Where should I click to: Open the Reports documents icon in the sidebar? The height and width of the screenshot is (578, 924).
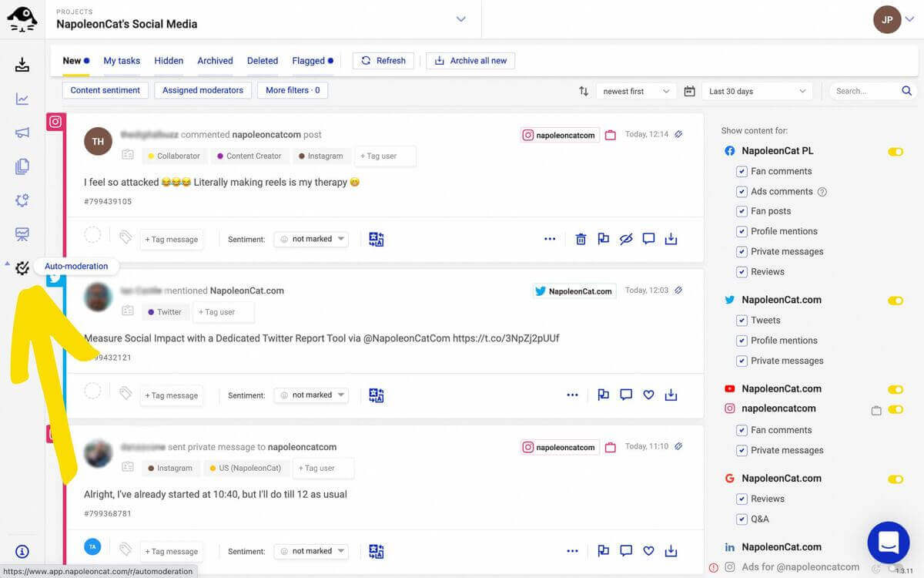(x=22, y=166)
